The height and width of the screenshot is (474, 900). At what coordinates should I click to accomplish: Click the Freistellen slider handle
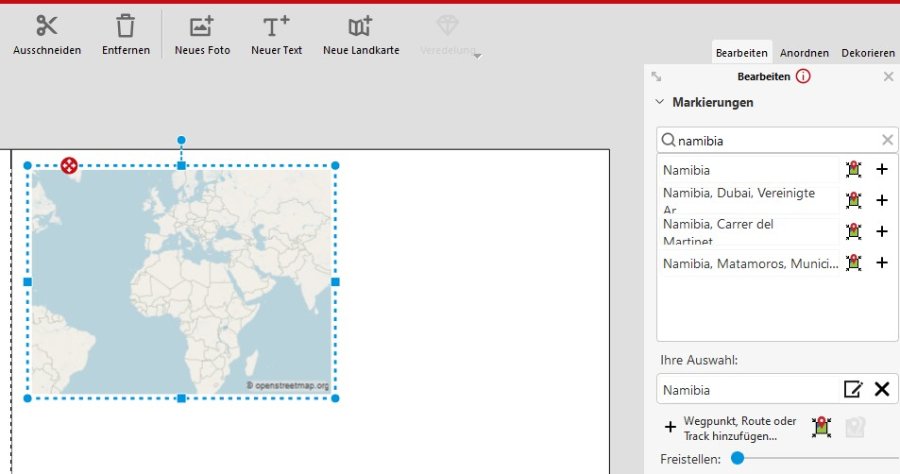coord(737,458)
